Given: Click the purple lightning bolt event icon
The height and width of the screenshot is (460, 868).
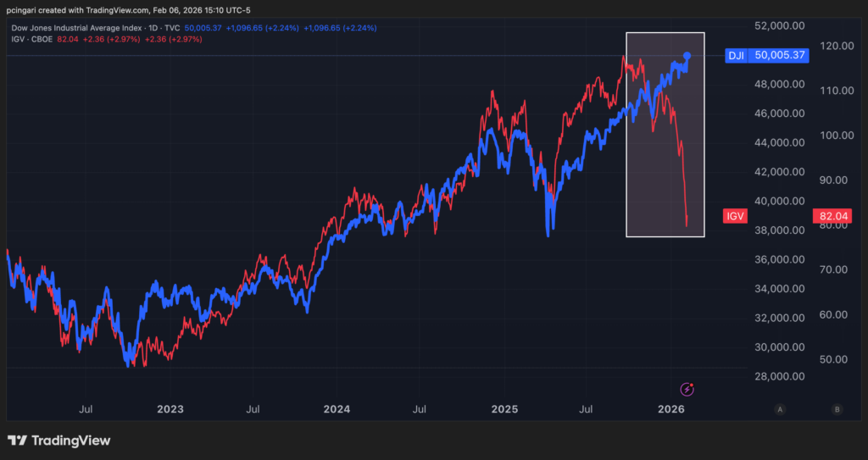Looking at the screenshot, I should coord(688,389).
